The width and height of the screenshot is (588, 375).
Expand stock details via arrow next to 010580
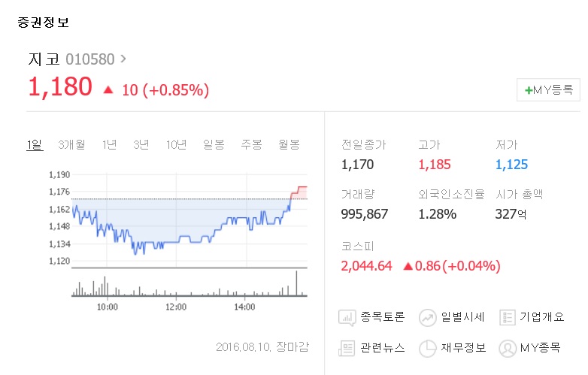tap(123, 58)
